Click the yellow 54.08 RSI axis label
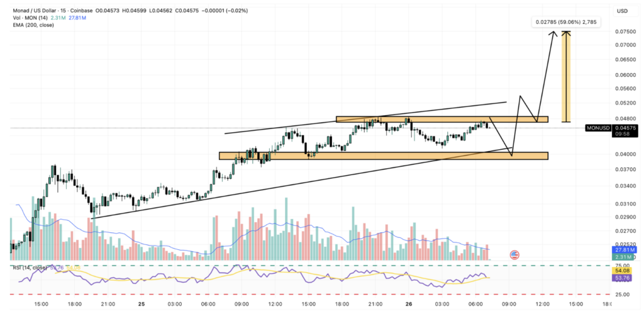The height and width of the screenshot is (311, 644). (x=622, y=271)
